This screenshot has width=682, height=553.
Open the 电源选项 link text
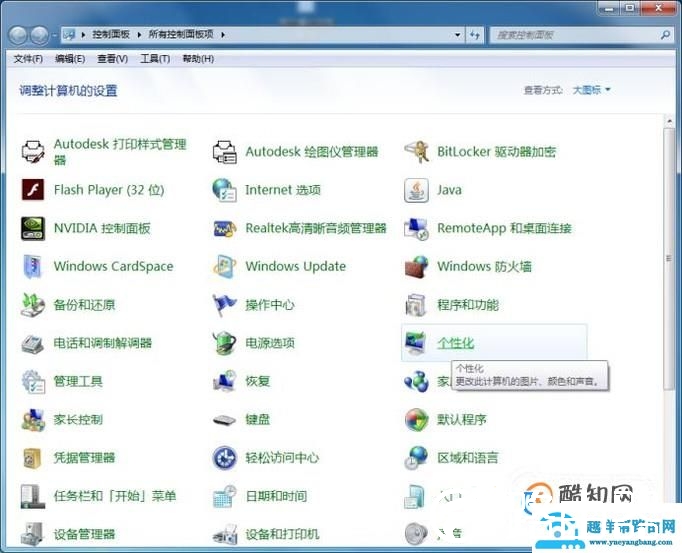tap(270, 343)
